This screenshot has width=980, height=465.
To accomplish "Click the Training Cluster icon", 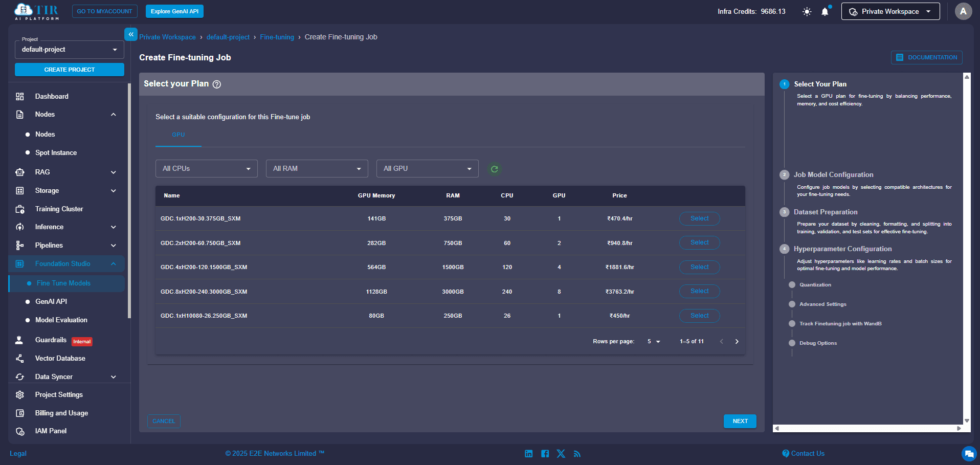I will (20, 209).
